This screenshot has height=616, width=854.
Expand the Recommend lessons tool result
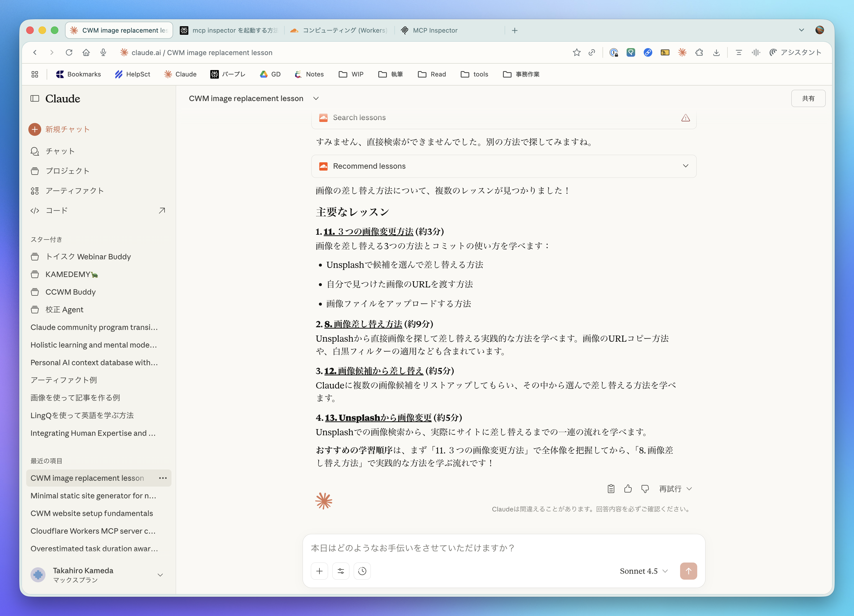685,166
